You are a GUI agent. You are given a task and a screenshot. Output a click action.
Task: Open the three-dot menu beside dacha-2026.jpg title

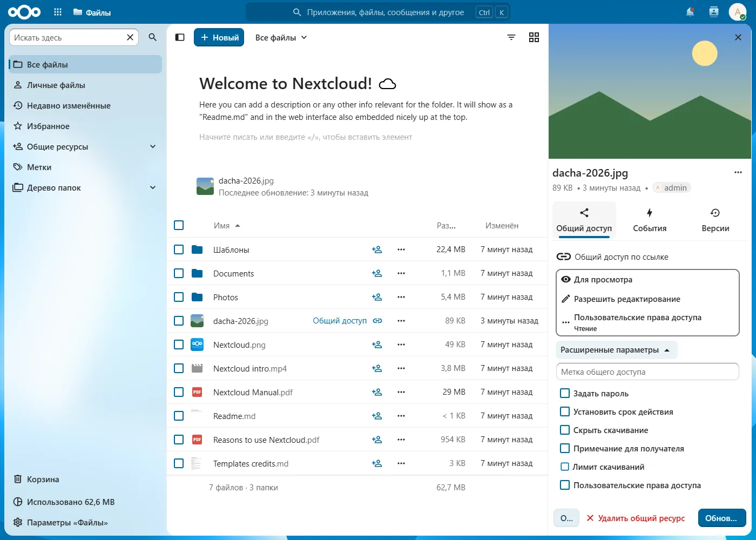738,172
